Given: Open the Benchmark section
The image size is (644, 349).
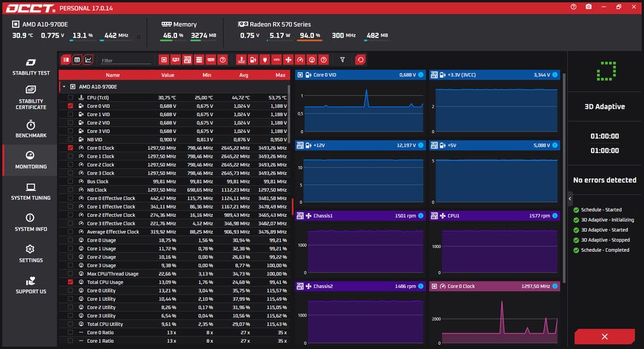Looking at the screenshot, I should point(31,129).
